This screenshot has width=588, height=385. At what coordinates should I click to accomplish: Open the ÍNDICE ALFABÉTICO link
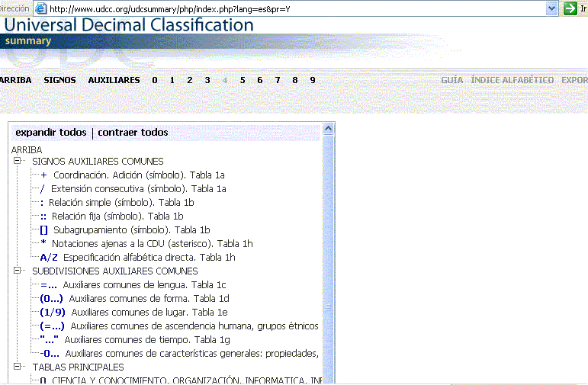tap(512, 80)
